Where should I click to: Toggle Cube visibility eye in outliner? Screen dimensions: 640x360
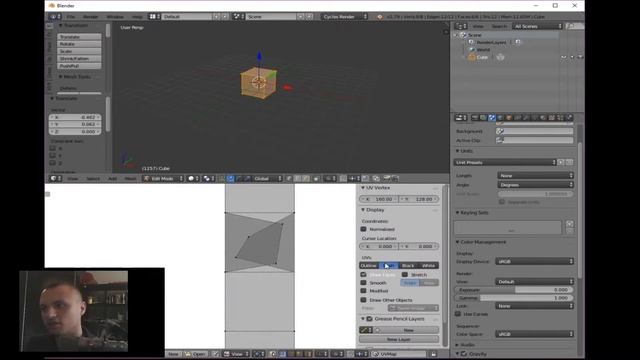point(563,57)
